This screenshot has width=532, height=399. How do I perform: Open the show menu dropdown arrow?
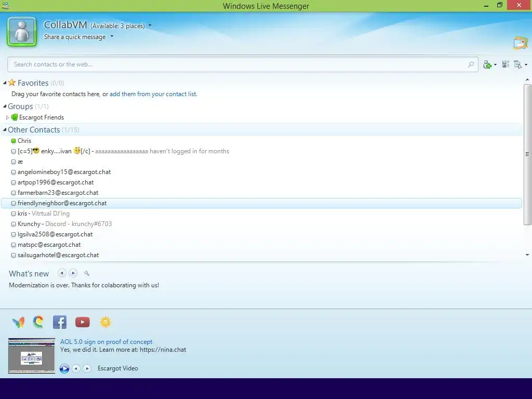tap(526, 65)
